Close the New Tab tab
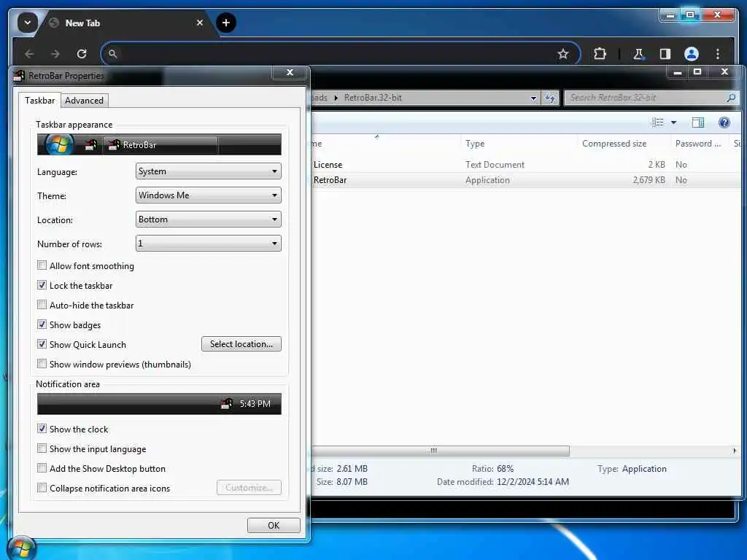 pyautogui.click(x=200, y=23)
